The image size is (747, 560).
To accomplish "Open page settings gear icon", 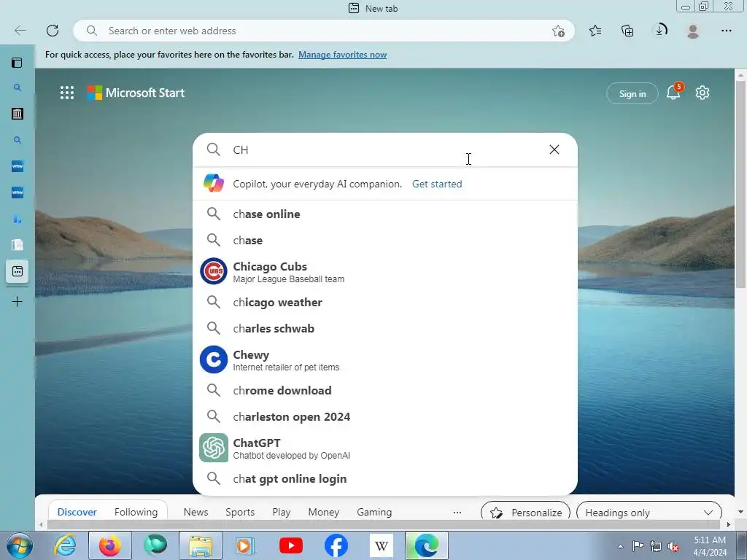I will click(x=703, y=93).
